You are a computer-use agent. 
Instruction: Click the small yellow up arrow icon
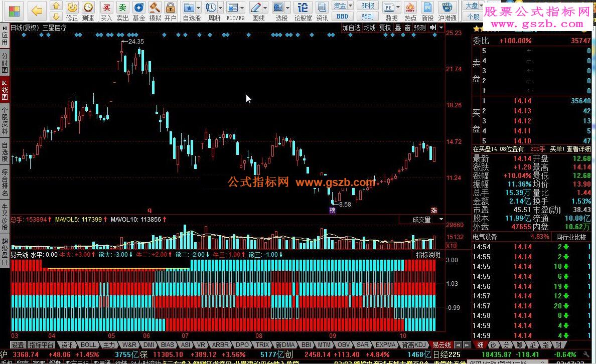point(56,6)
